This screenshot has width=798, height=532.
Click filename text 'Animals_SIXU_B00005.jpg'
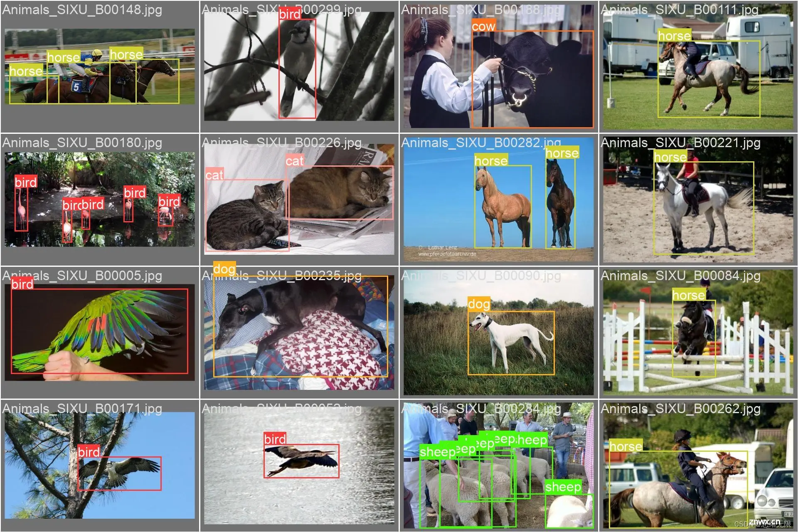click(82, 276)
